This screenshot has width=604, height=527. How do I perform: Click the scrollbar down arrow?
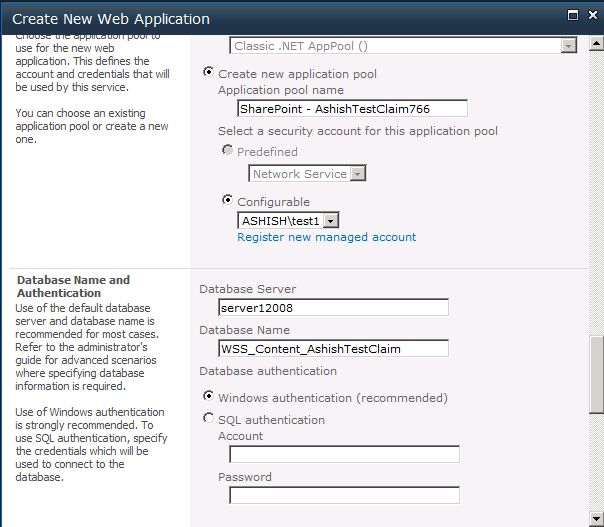pyautogui.click(x=596, y=519)
